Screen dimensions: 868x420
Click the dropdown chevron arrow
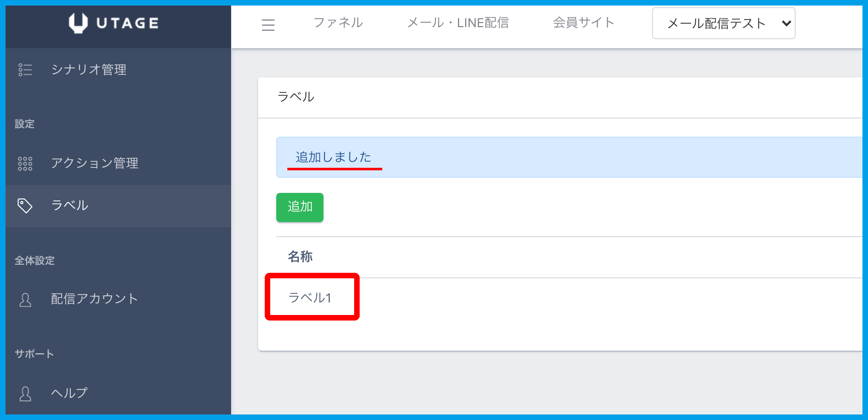(x=786, y=23)
